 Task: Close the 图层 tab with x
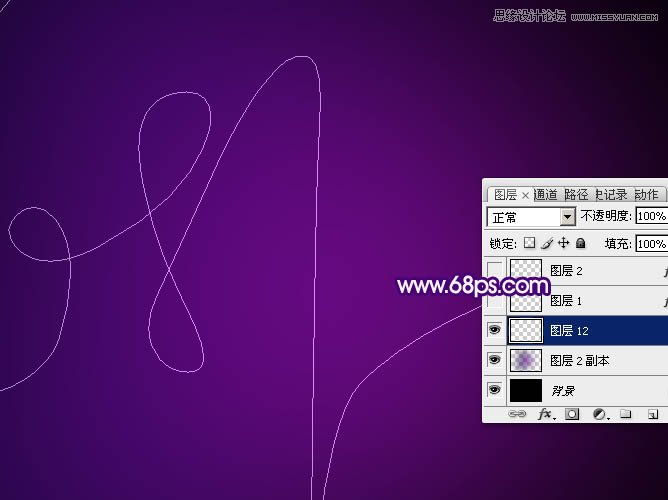point(525,195)
